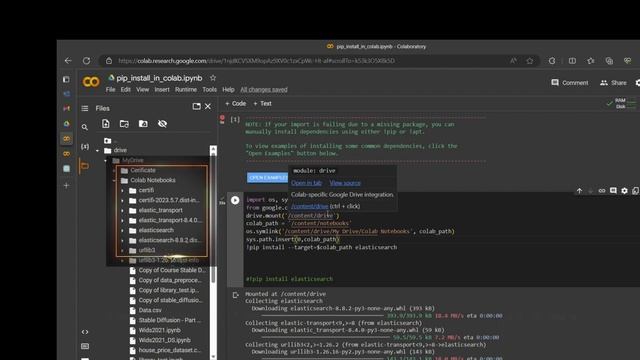
Task: Click the Colab CO logo
Action: 91,82
